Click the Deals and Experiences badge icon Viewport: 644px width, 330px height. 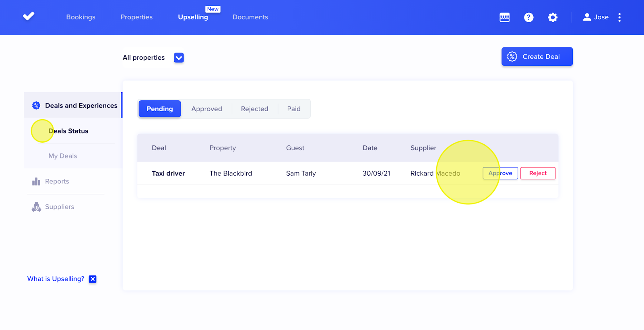tap(36, 106)
